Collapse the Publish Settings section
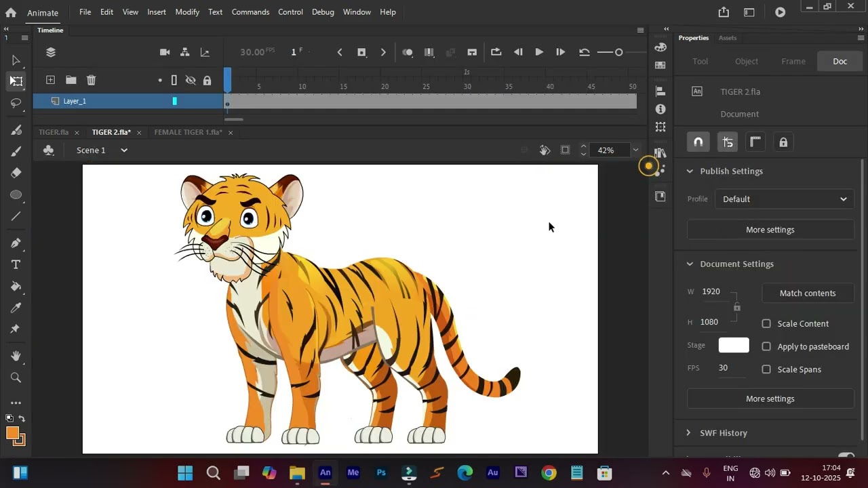This screenshot has width=868, height=488. (x=690, y=171)
